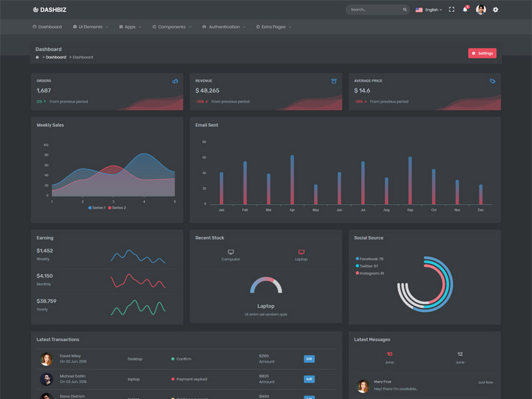Expand the Components navigation dropdown
532x399 pixels.
(172, 27)
